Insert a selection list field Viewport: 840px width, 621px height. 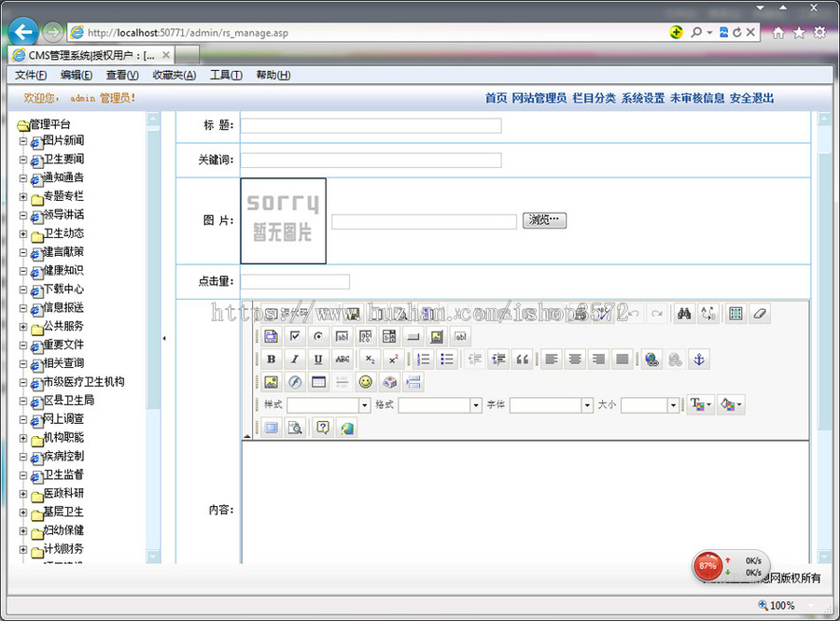389,336
